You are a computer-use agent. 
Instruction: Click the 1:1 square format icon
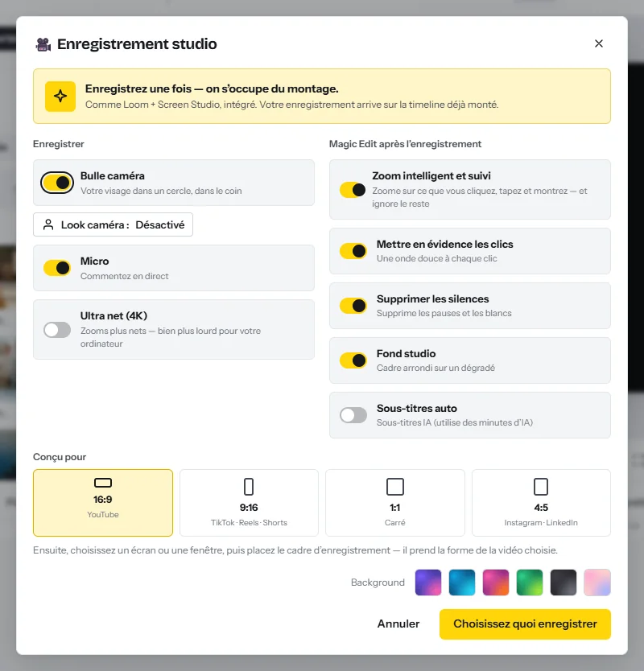[394, 487]
